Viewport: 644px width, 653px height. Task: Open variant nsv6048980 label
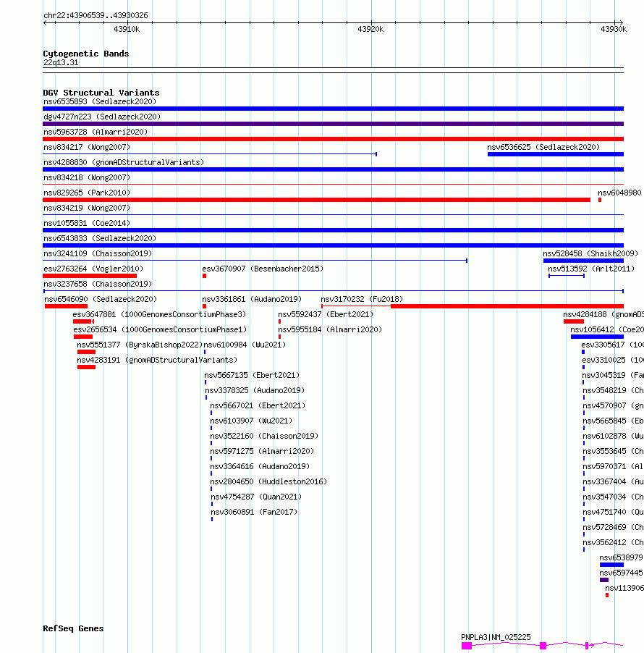click(x=619, y=193)
